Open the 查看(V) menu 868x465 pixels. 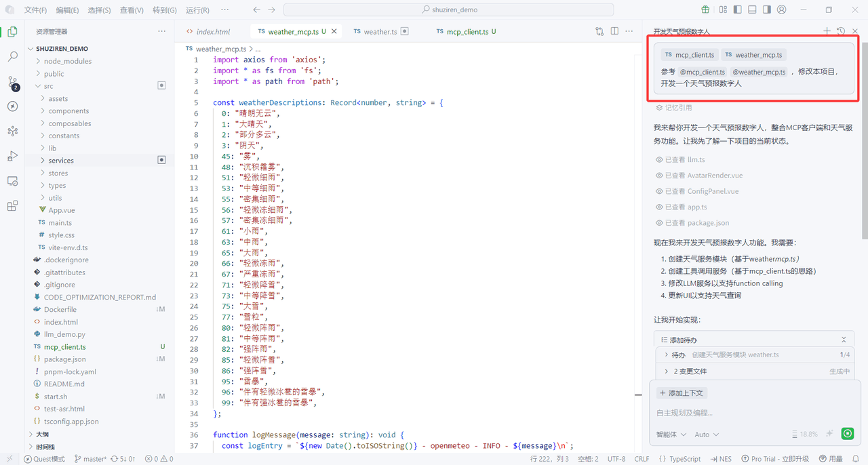[x=132, y=10]
